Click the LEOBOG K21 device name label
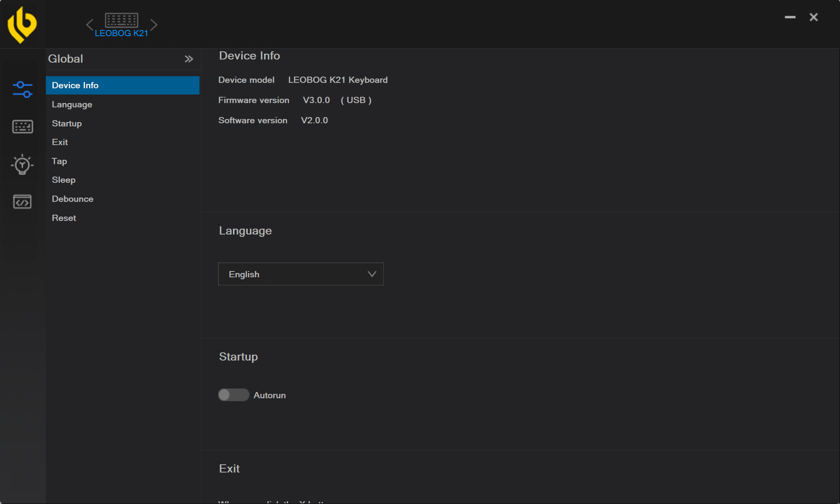This screenshot has width=840, height=504. point(121,33)
